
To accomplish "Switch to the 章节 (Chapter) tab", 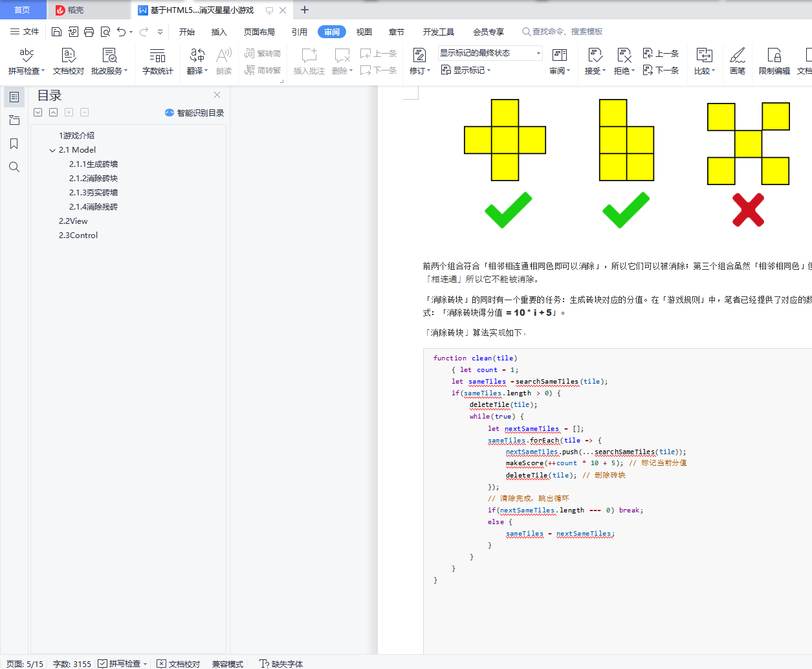I will [397, 32].
